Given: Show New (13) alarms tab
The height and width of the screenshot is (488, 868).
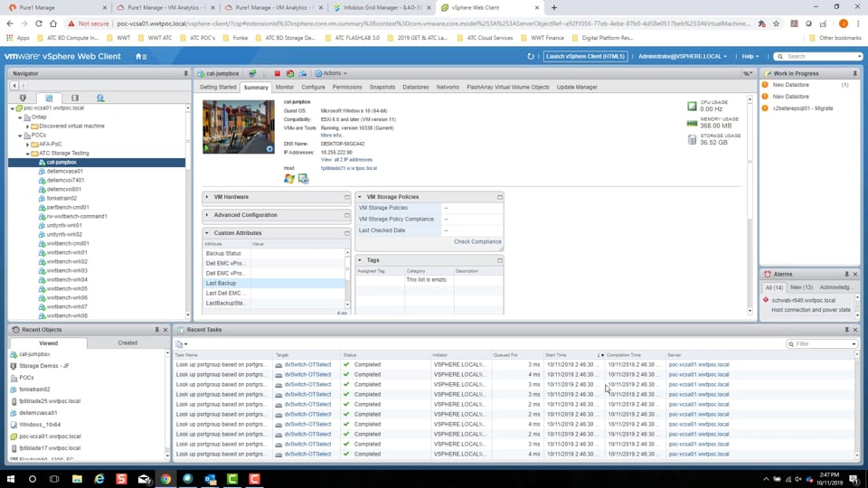Looking at the screenshot, I should (801, 287).
